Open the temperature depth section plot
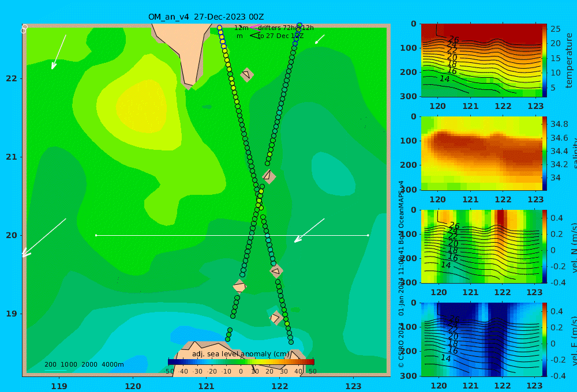Viewport: 577px width, 392px height. (482, 61)
